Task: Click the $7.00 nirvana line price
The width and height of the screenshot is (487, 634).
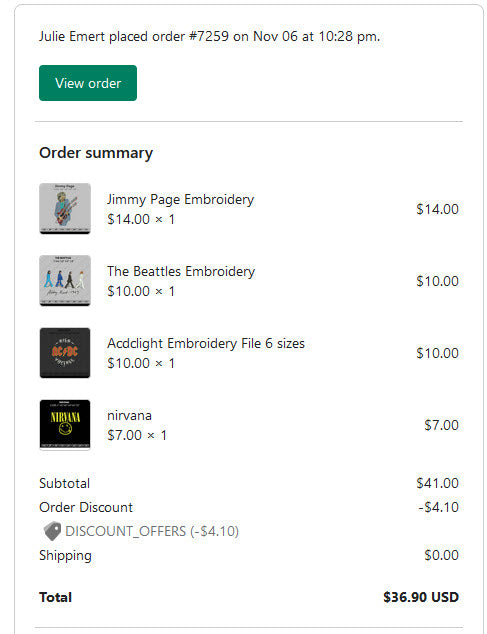Action: pos(441,425)
